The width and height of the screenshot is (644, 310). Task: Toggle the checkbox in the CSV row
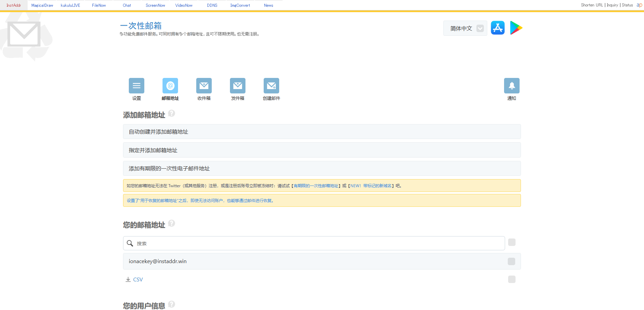pos(511,279)
